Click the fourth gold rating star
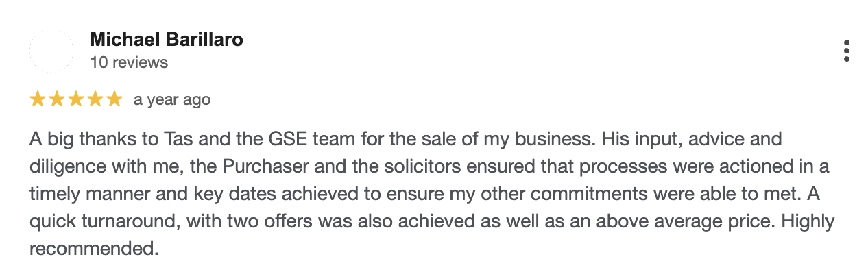This screenshot has height=272, width=868. [95, 99]
